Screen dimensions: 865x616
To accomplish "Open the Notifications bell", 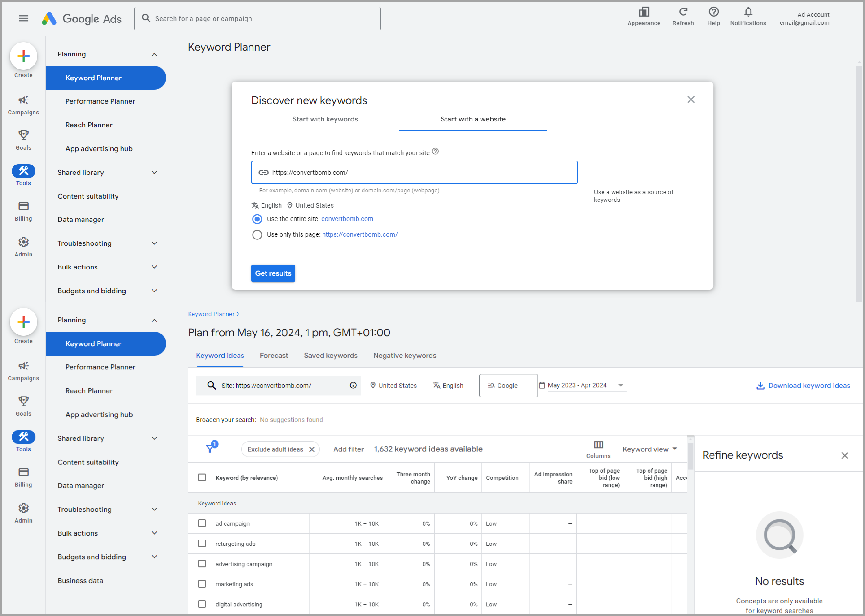I will click(748, 12).
